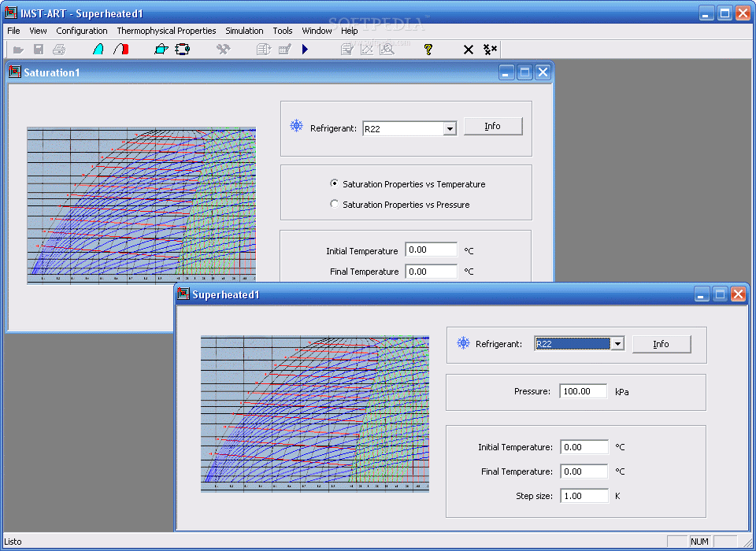Close the Saturation1 window

(x=543, y=72)
